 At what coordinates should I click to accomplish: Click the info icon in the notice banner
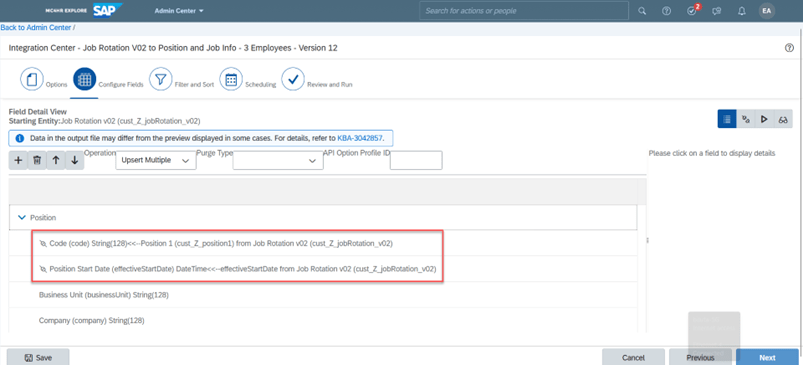(x=19, y=138)
